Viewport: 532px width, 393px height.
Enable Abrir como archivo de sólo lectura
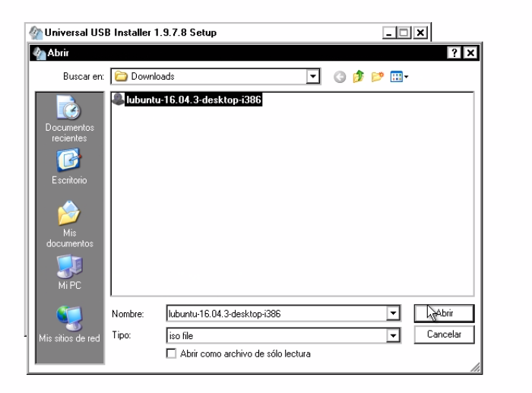point(171,353)
